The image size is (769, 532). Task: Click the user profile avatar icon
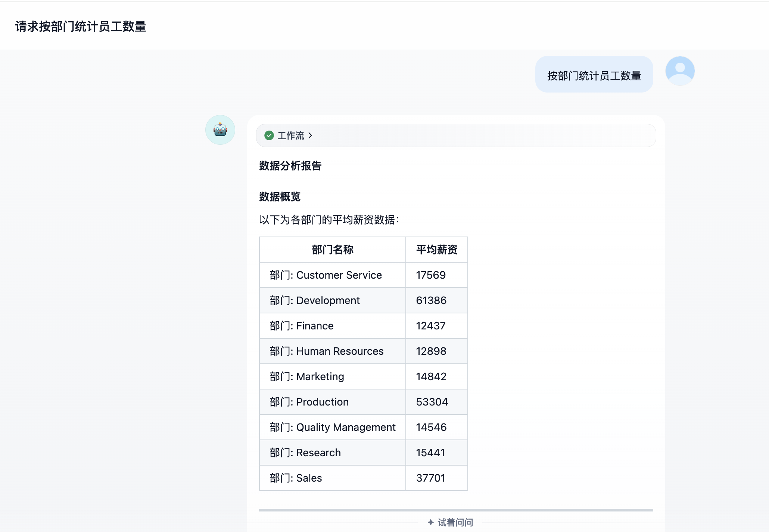(x=680, y=71)
